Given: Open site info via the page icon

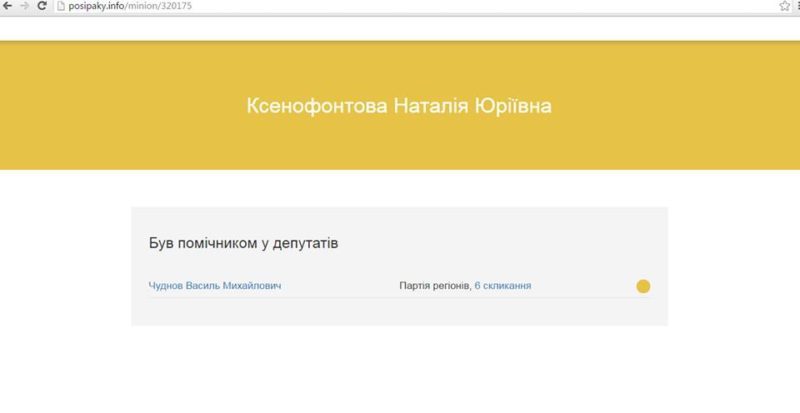Looking at the screenshot, I should pos(60,6).
